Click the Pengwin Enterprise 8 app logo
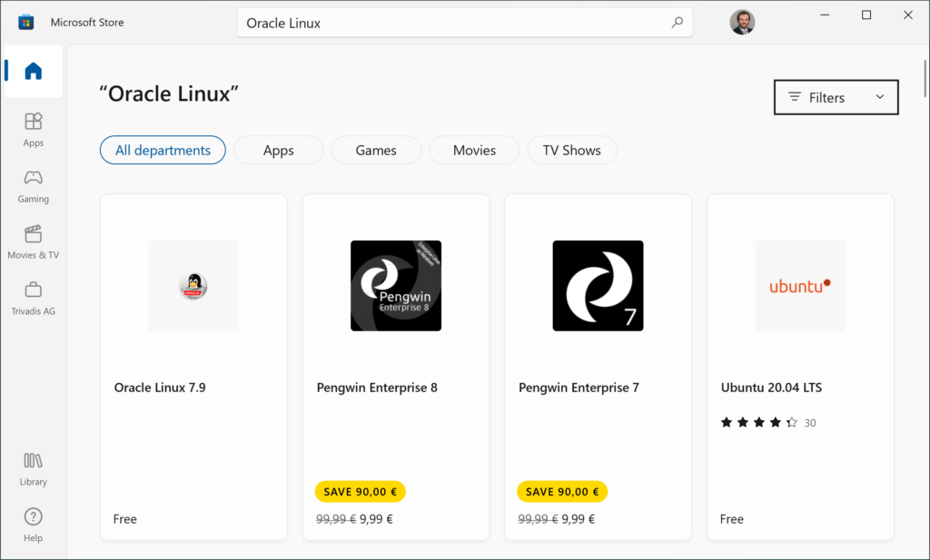930x560 pixels. (x=396, y=286)
